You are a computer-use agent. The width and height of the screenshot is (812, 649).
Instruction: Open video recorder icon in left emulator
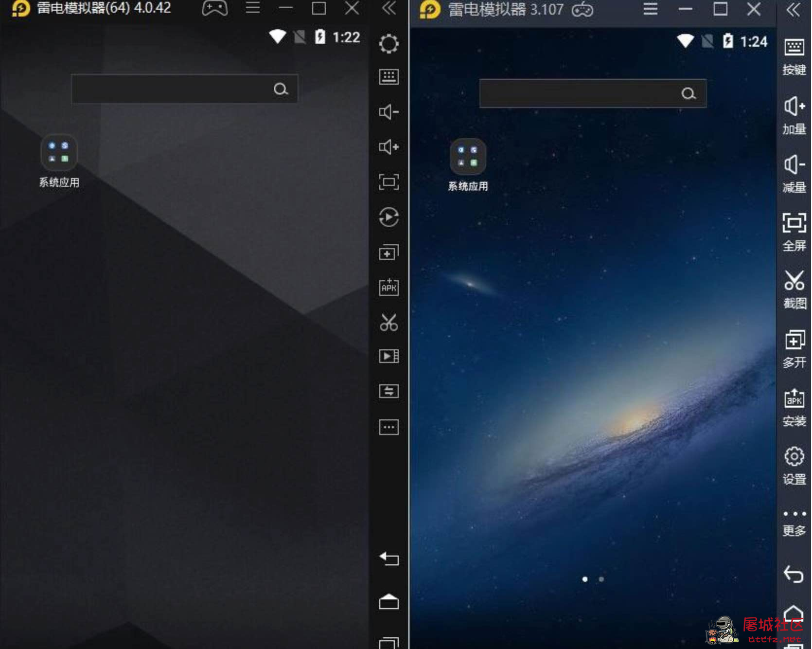(388, 356)
